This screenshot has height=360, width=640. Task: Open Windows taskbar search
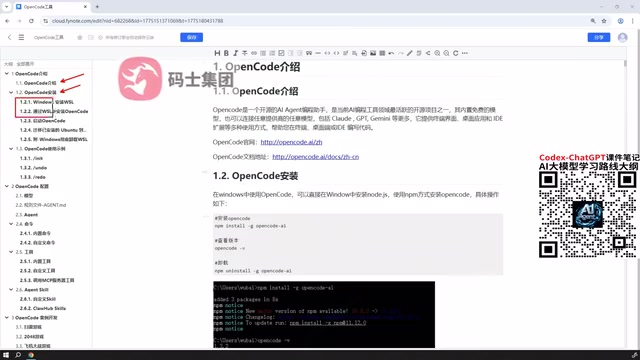18,355
